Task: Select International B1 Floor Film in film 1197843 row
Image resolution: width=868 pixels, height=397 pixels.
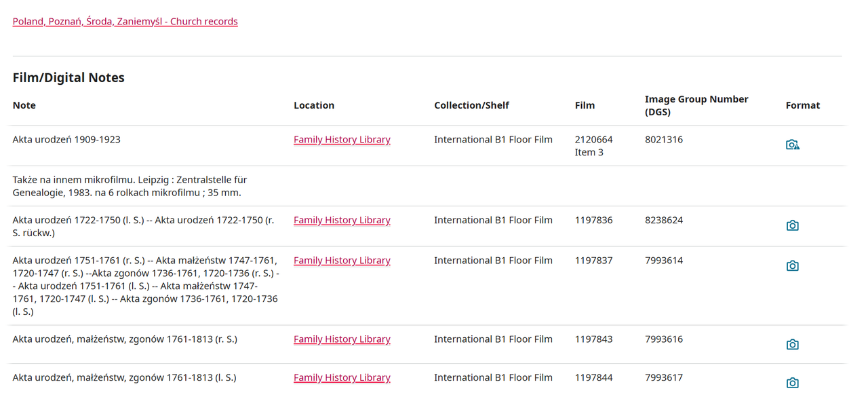Action: pyautogui.click(x=493, y=339)
